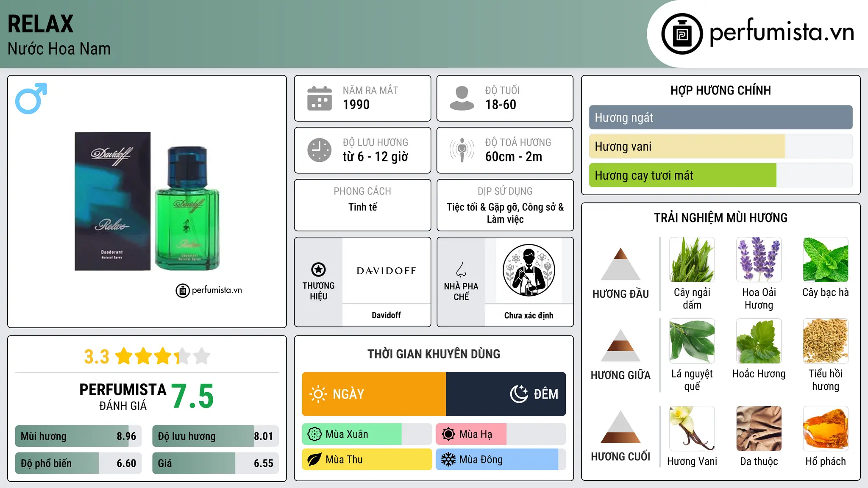This screenshot has width=868, height=488.
Task: Click the Davidoff Relax bottle product photo
Action: click(147, 202)
